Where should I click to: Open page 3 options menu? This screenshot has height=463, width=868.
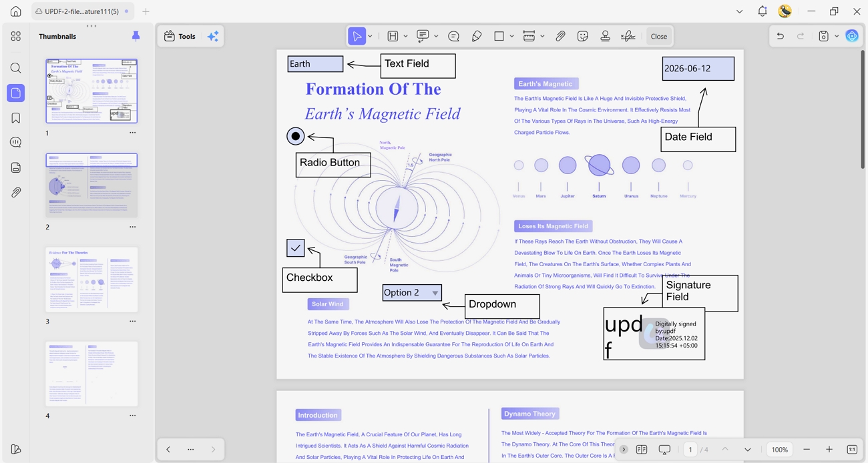click(x=132, y=321)
